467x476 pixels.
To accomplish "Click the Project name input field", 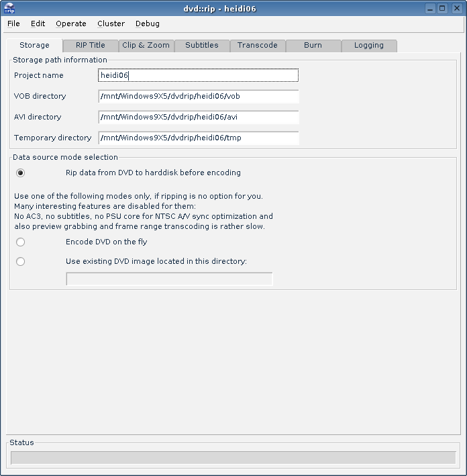I will pyautogui.click(x=199, y=75).
